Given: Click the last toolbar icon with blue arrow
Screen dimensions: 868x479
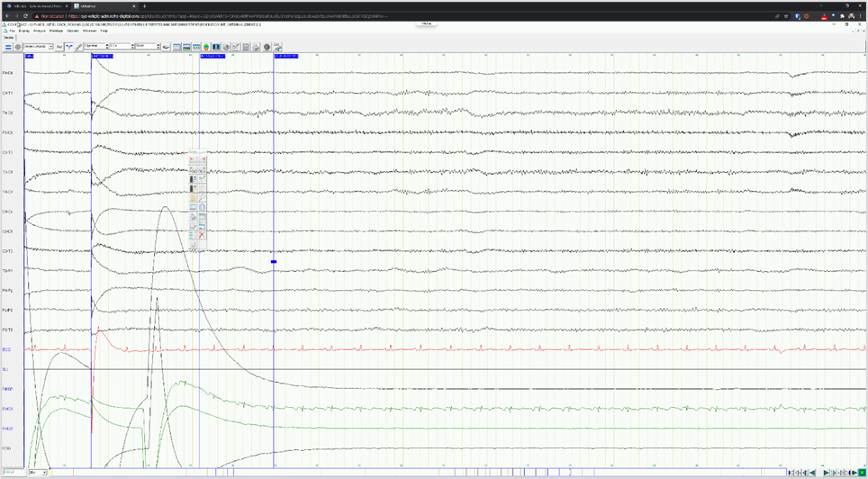Looking at the screenshot, I should click(278, 47).
